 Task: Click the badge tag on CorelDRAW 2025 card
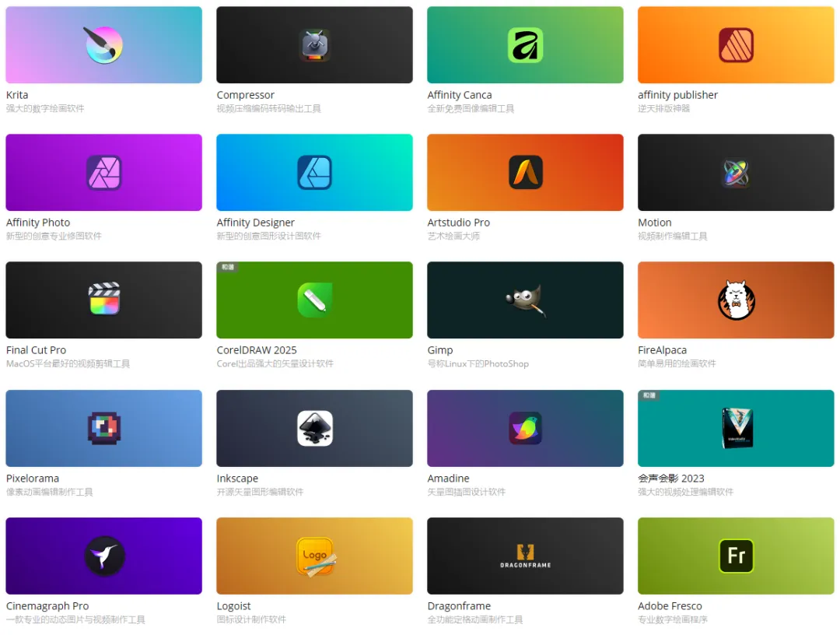pos(228,267)
